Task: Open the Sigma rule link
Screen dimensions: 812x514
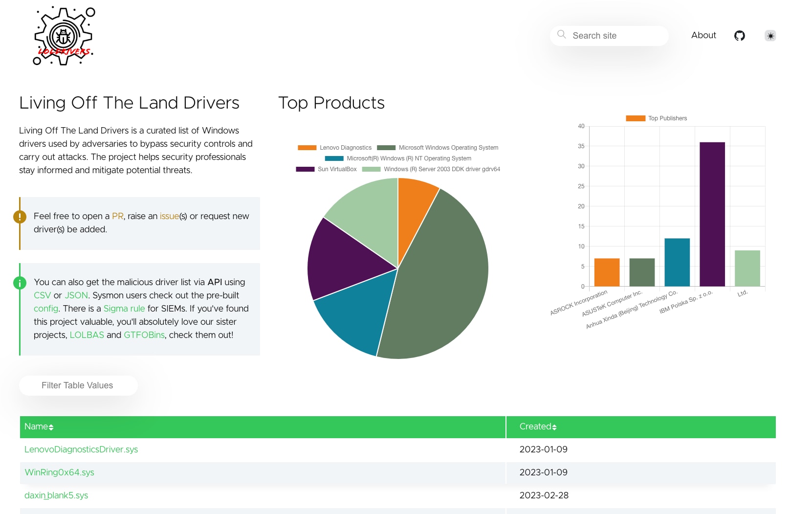Action: coord(124,309)
